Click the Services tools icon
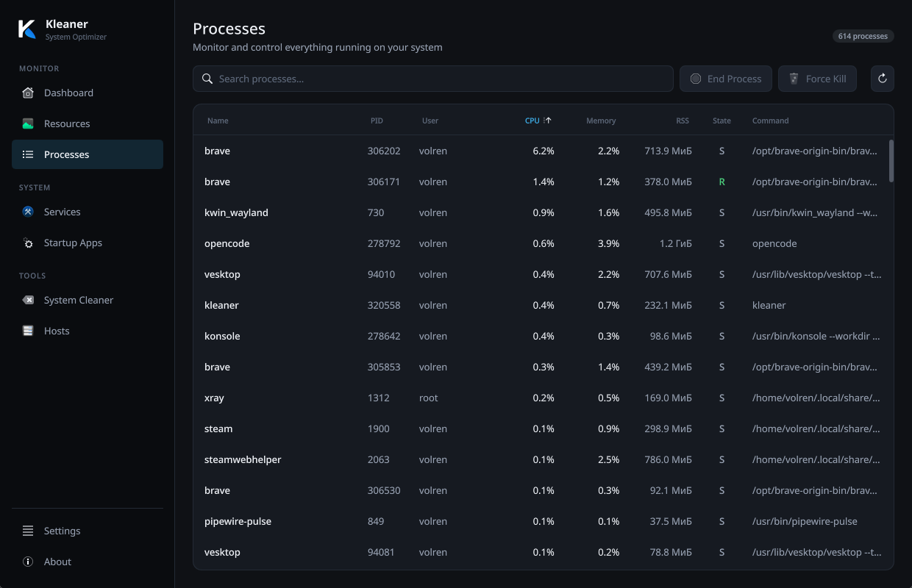 coord(28,212)
